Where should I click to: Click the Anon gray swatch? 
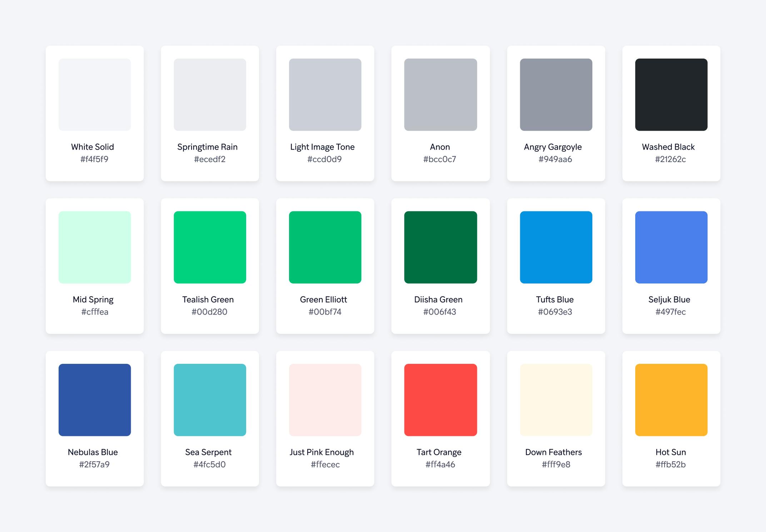click(441, 95)
